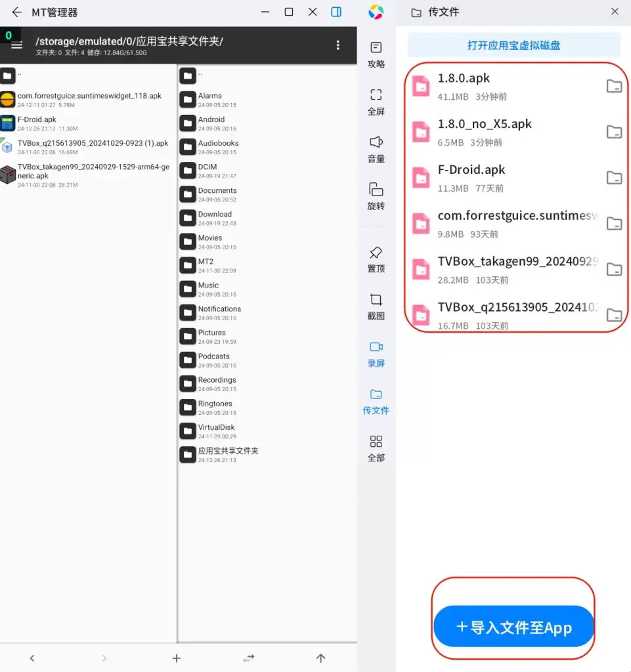Open the VirtualDisk folder
The width and height of the screenshot is (631, 672).
[x=267, y=431]
